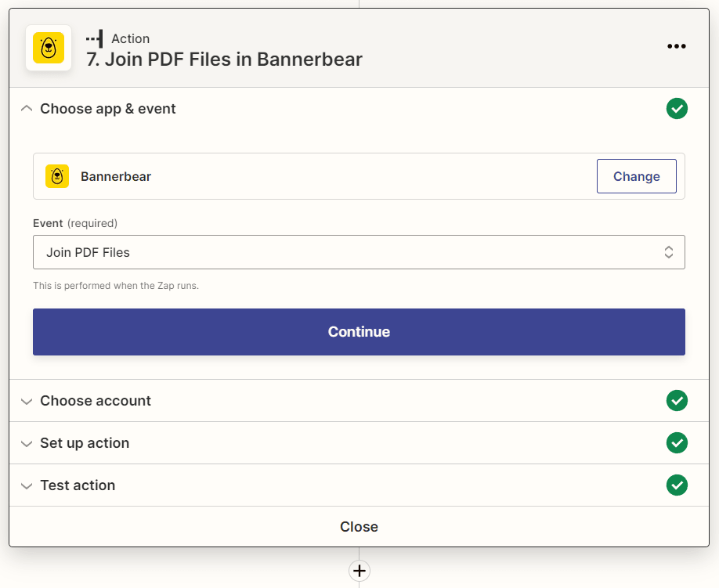The image size is (719, 588).
Task: Click the green checkmark beside Set up action
Action: pos(677,443)
